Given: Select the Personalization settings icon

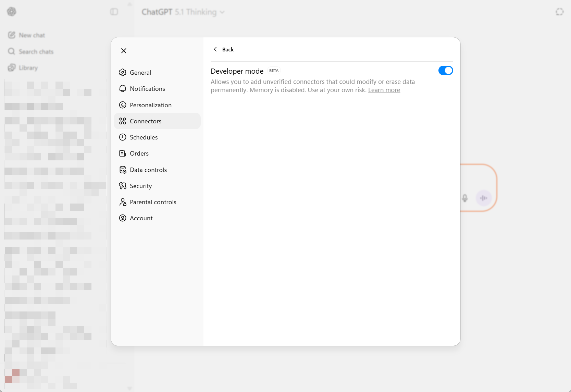Looking at the screenshot, I should (123, 105).
